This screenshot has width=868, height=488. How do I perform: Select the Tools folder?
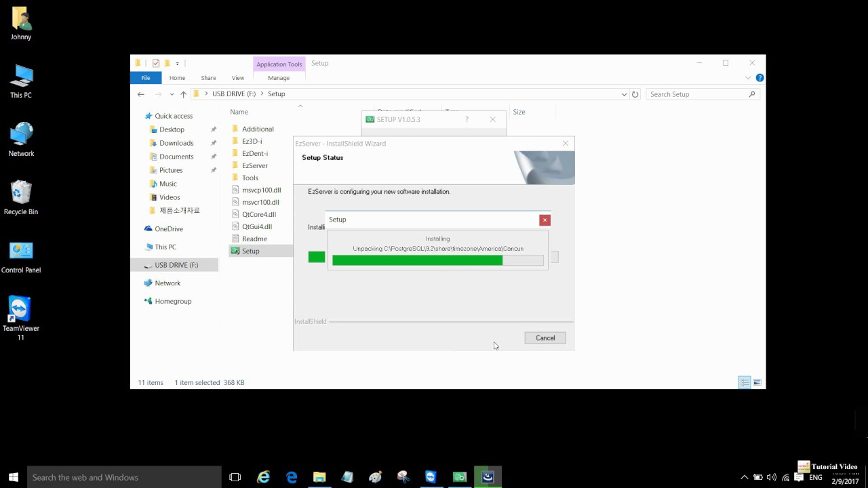[x=245, y=178]
